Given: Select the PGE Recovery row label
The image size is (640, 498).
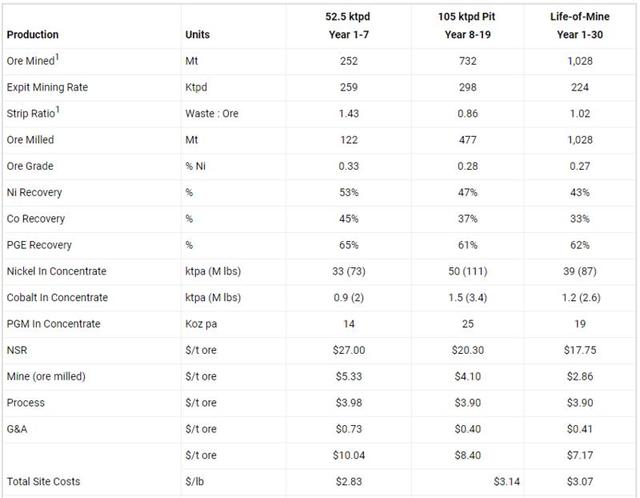Looking at the screenshot, I should 39,245.
